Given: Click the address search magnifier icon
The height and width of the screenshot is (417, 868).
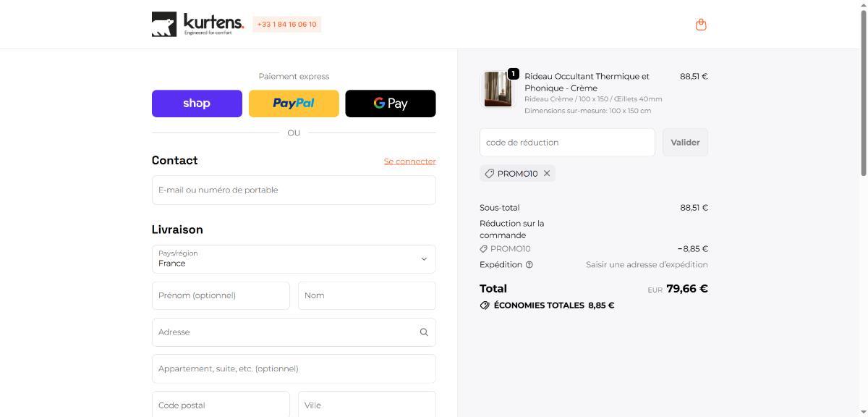Looking at the screenshot, I should pyautogui.click(x=424, y=332).
